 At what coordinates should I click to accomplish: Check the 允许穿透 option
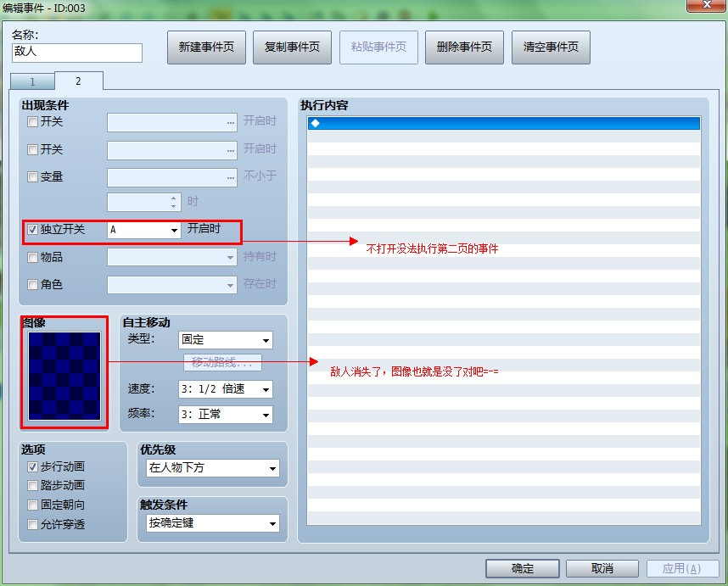point(32,524)
